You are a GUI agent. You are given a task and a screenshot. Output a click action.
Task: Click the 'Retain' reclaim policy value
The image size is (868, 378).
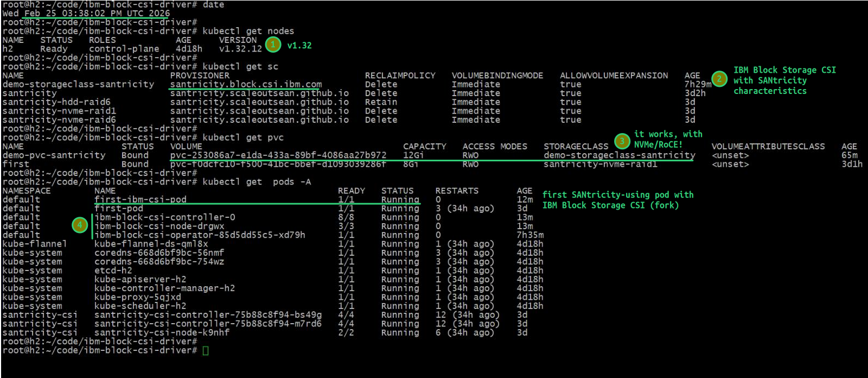pyautogui.click(x=381, y=102)
